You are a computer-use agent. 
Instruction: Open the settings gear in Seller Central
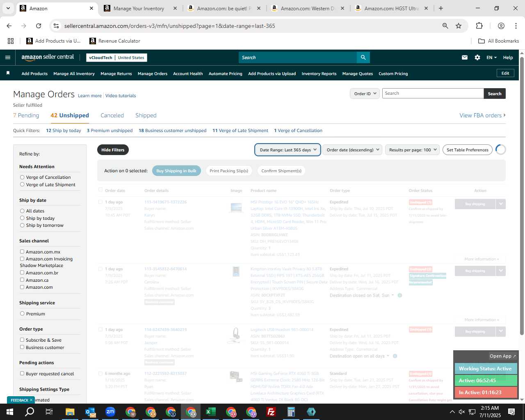pos(477,57)
